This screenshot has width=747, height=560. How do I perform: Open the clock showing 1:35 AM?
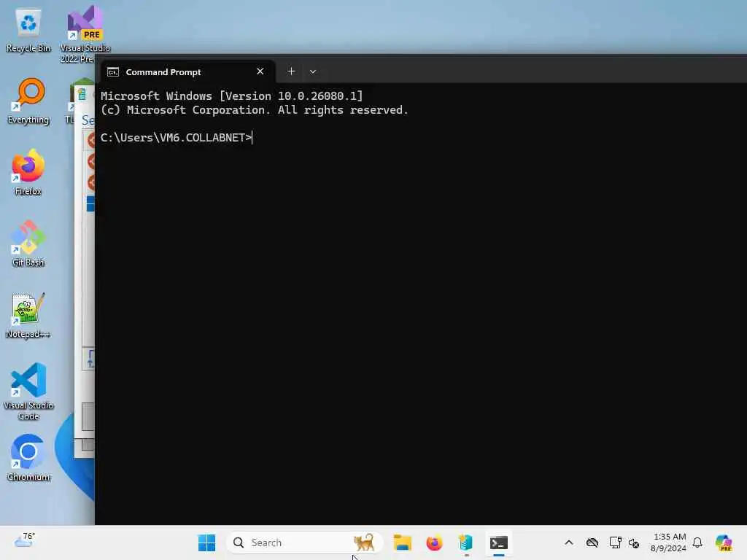click(x=669, y=542)
